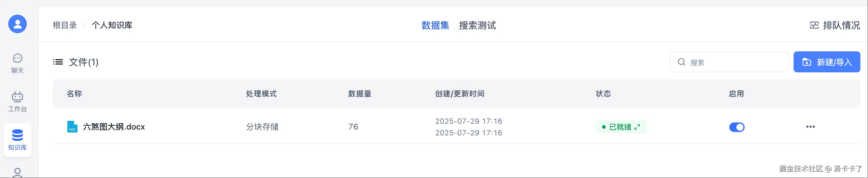
Task: Focus the 搜索 input field
Action: click(729, 62)
